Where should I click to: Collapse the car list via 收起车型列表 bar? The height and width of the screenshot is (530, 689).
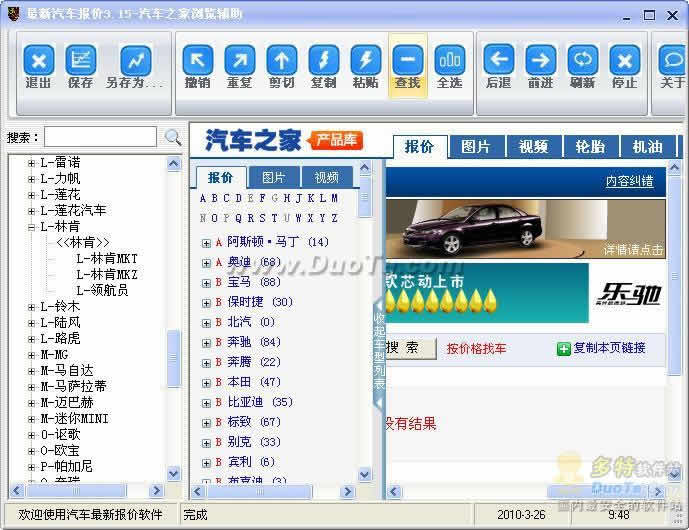pos(379,352)
